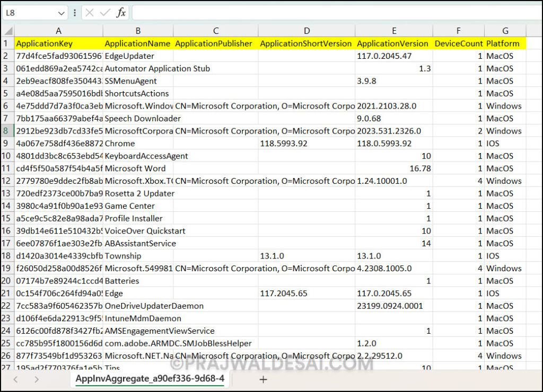Click the Microsoft Word cell
This screenshot has height=392, width=543.
pyautogui.click(x=138, y=168)
